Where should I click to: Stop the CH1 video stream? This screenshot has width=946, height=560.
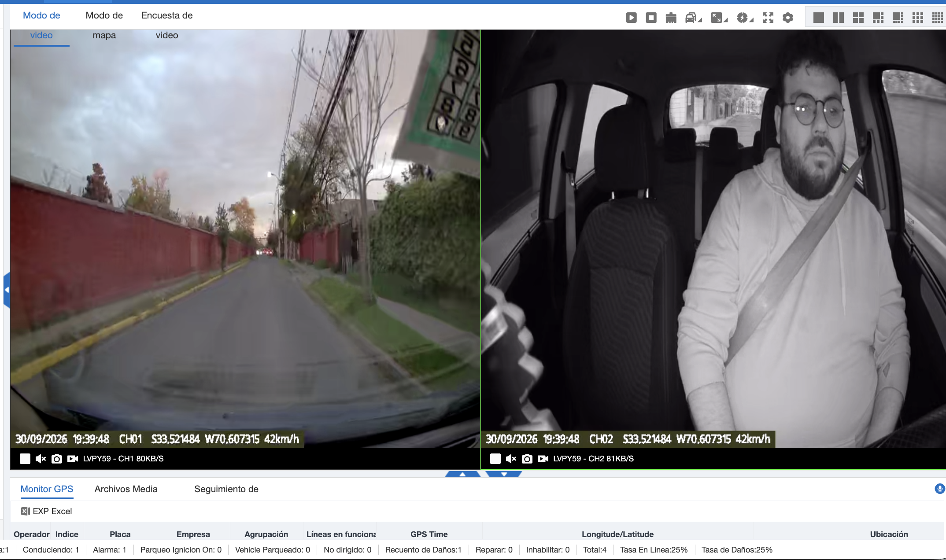[x=25, y=459]
